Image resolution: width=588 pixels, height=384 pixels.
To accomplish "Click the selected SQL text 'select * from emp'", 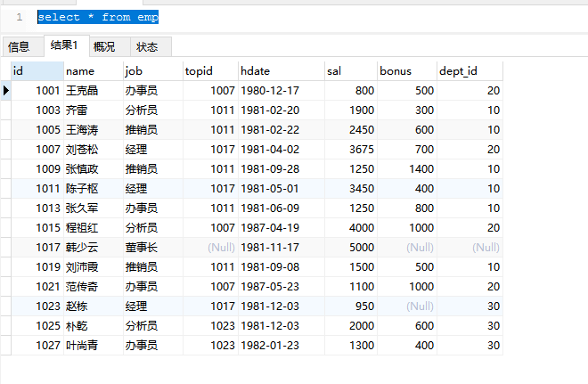I will click(x=98, y=17).
